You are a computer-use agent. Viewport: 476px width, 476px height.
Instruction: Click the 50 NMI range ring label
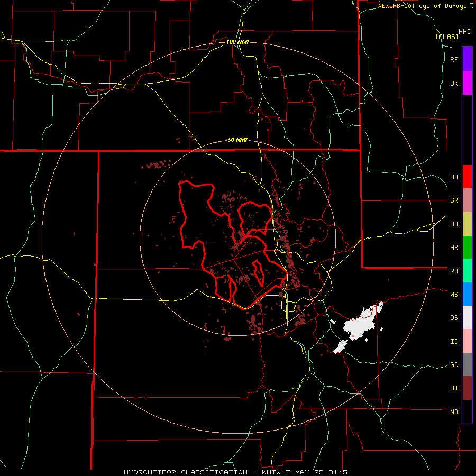pos(237,140)
